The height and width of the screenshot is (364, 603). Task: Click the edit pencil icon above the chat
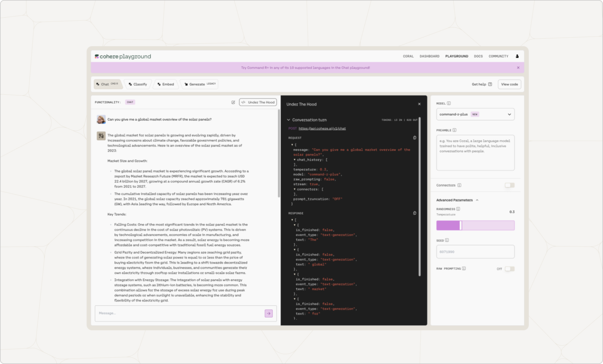click(233, 102)
